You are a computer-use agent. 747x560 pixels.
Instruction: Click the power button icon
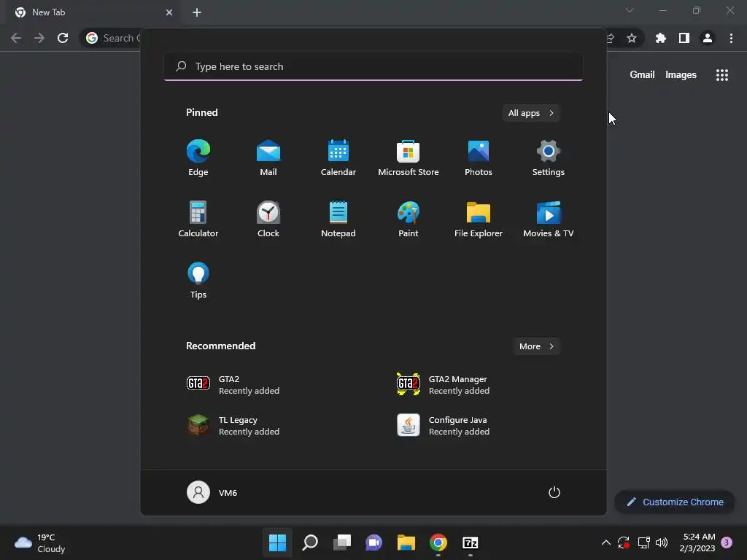tap(554, 492)
